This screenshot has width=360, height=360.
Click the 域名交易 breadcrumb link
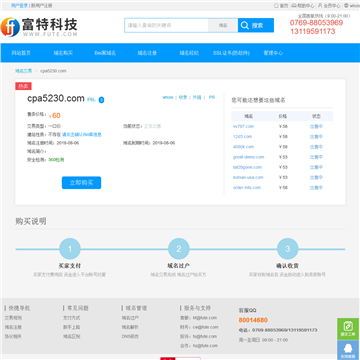click(23, 71)
